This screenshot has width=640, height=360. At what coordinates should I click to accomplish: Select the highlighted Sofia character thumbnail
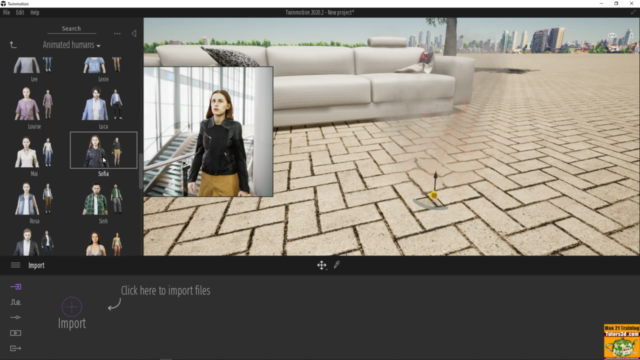(x=103, y=150)
